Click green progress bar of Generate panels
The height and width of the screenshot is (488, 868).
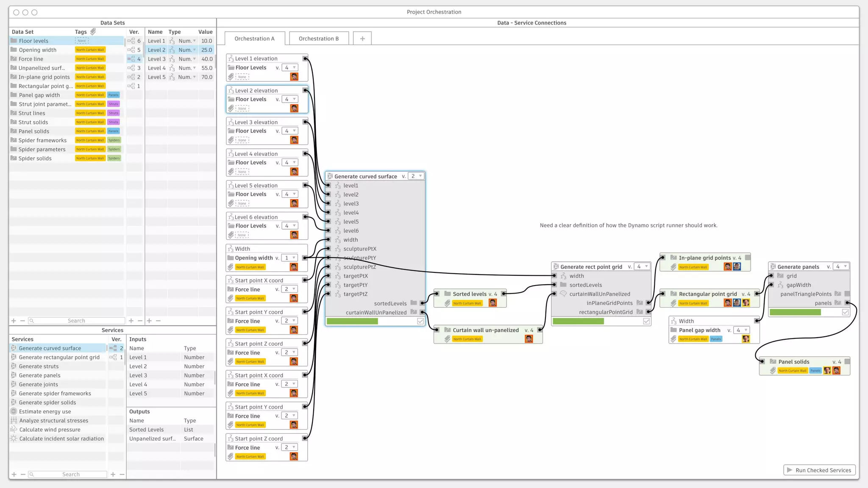click(x=795, y=312)
